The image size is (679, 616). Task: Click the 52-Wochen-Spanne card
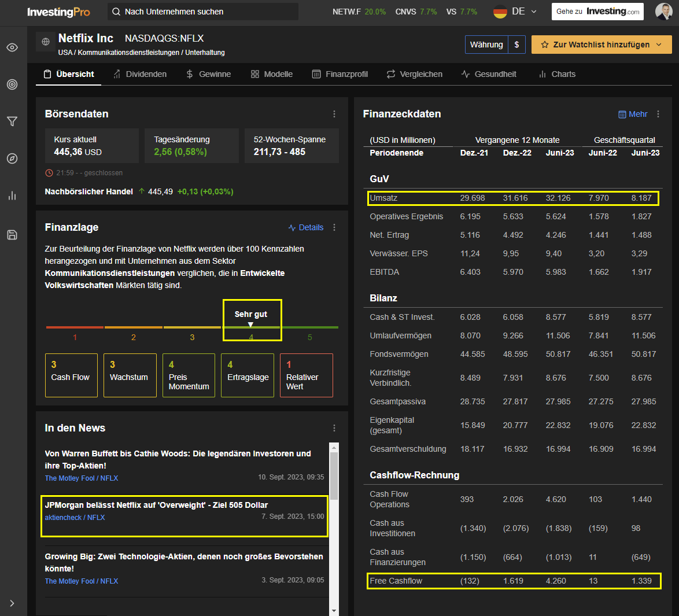pos(292,146)
